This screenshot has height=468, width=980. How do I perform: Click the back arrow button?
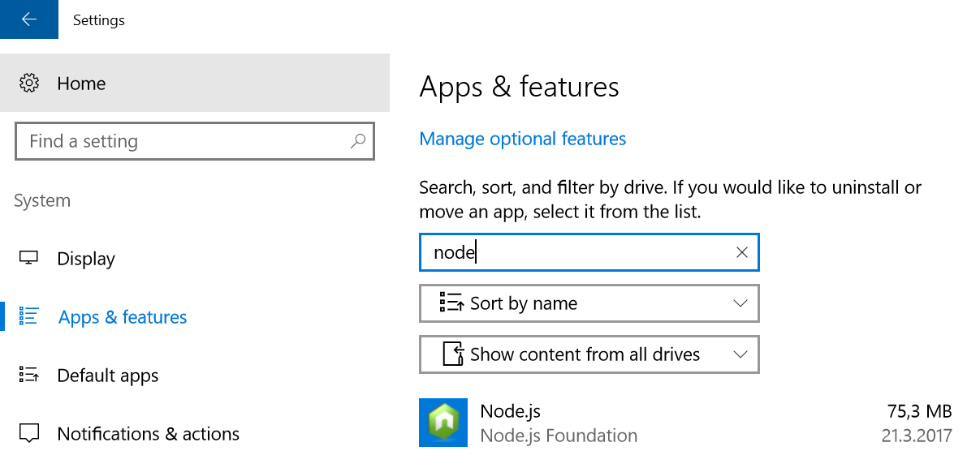29,19
